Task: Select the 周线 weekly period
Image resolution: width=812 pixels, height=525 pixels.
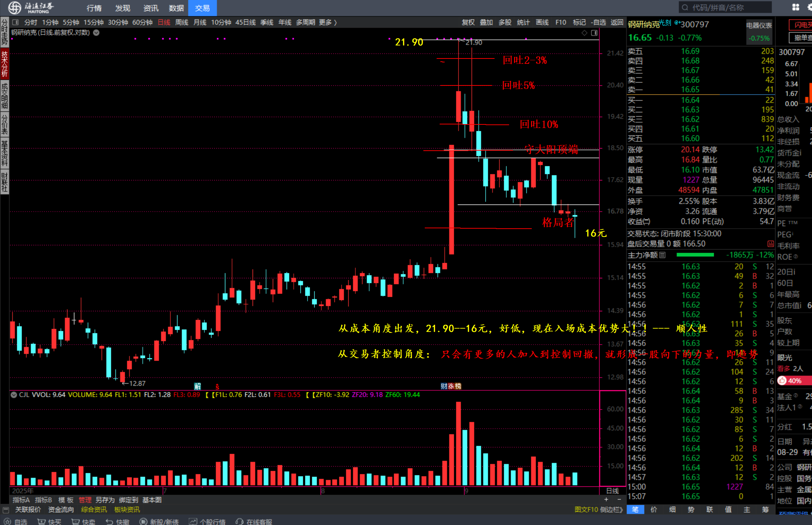Action: (182, 22)
